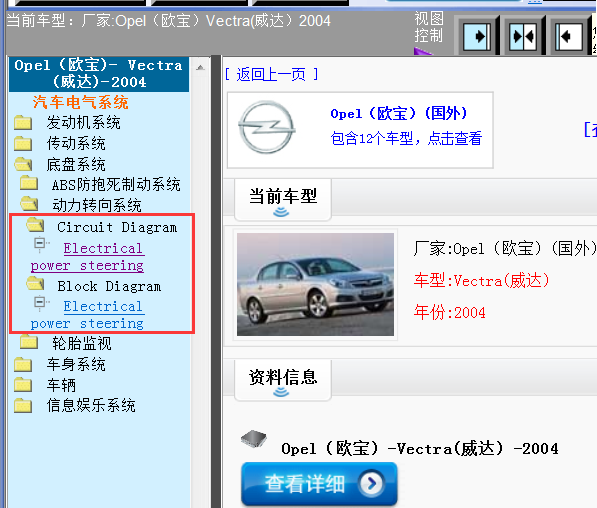The width and height of the screenshot is (597, 508).
Task: Select 传动系统 tree item text
Action: tap(76, 144)
